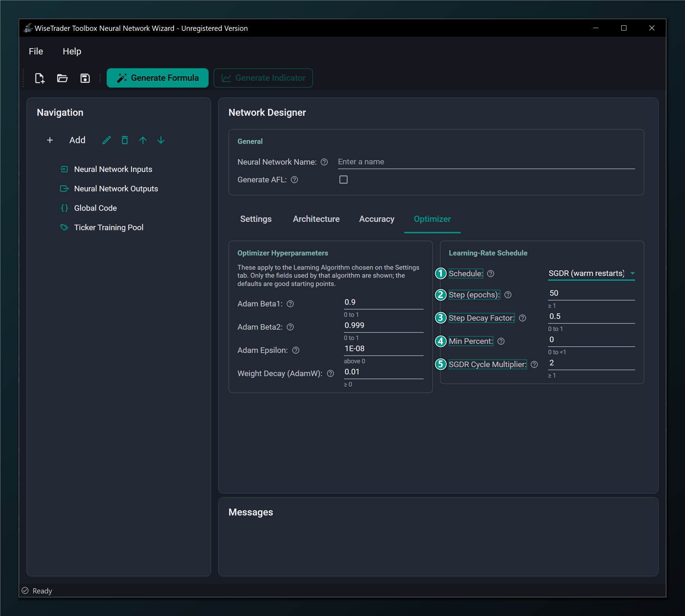This screenshot has width=685, height=616.
Task: Click help icon next to Weight Decay (AdamW)
Action: [x=330, y=373]
